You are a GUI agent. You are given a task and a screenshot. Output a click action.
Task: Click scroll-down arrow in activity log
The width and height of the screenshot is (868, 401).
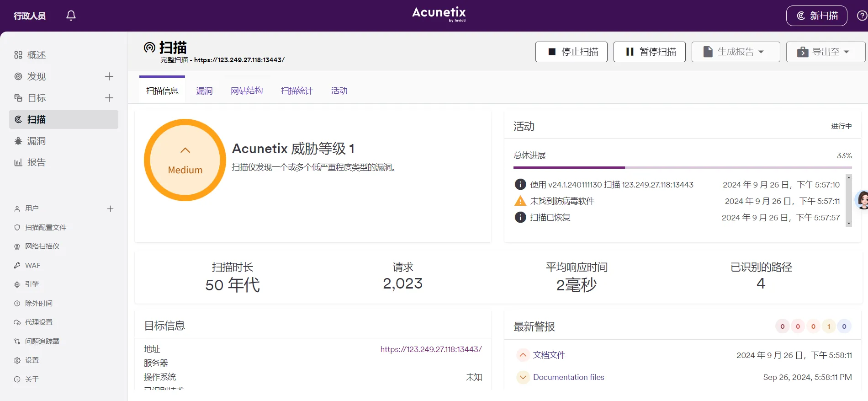pos(849,224)
